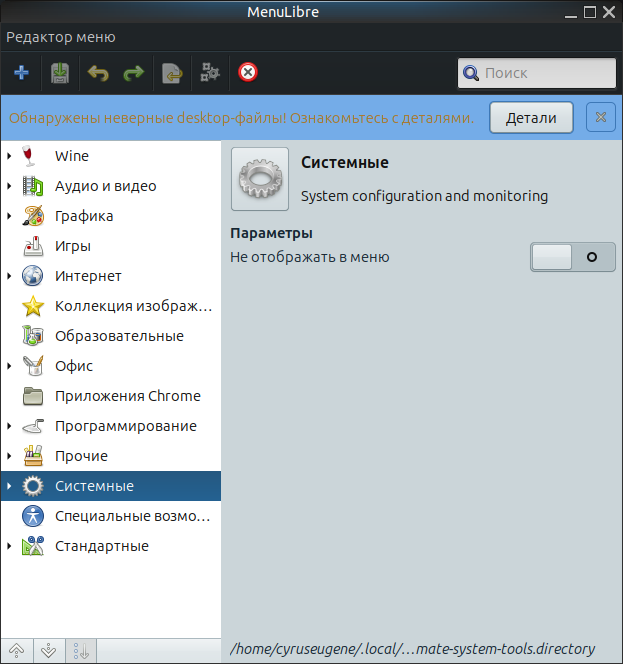Revert the launcher with the document arrow icon

[x=172, y=73]
